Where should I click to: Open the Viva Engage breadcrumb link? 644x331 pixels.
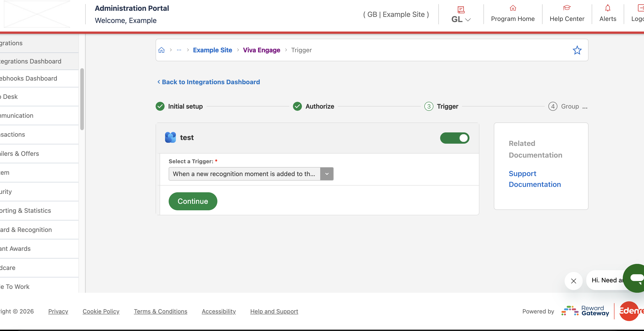(x=262, y=50)
